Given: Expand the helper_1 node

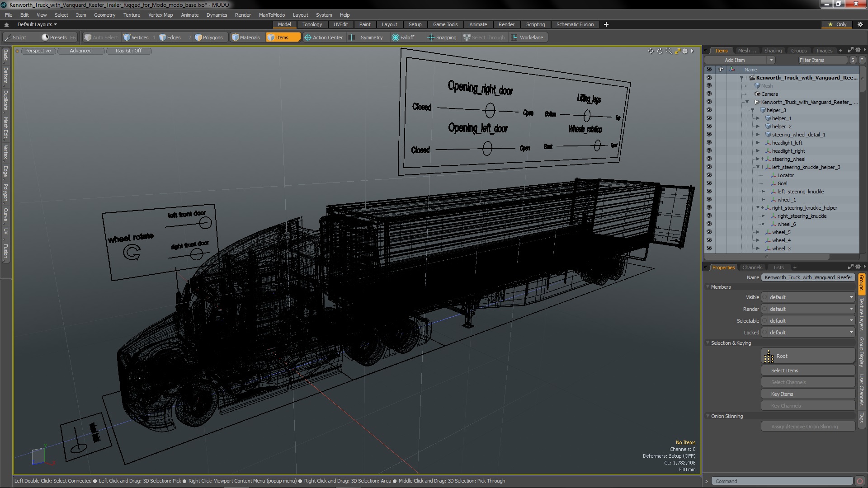Looking at the screenshot, I should coord(758,118).
